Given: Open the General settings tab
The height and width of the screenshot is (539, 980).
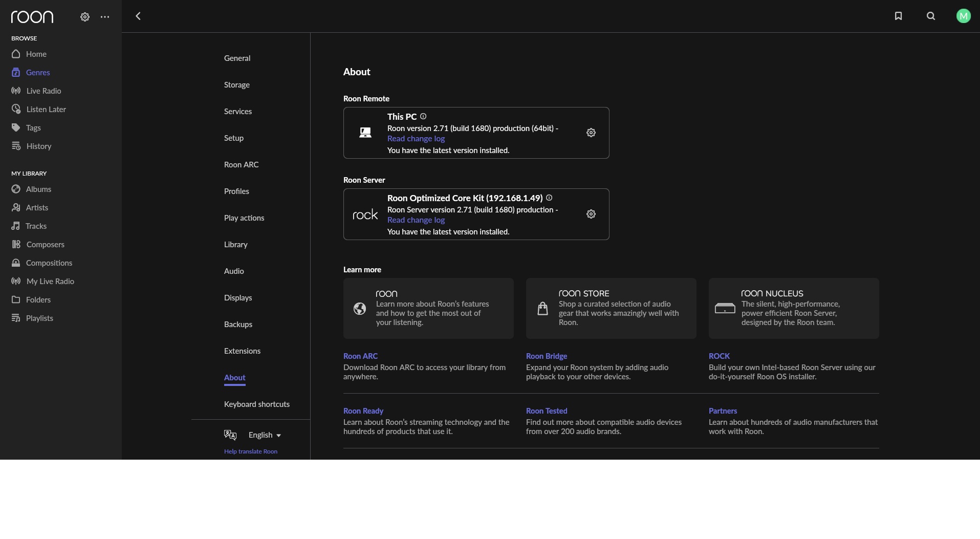Looking at the screenshot, I should point(237,58).
